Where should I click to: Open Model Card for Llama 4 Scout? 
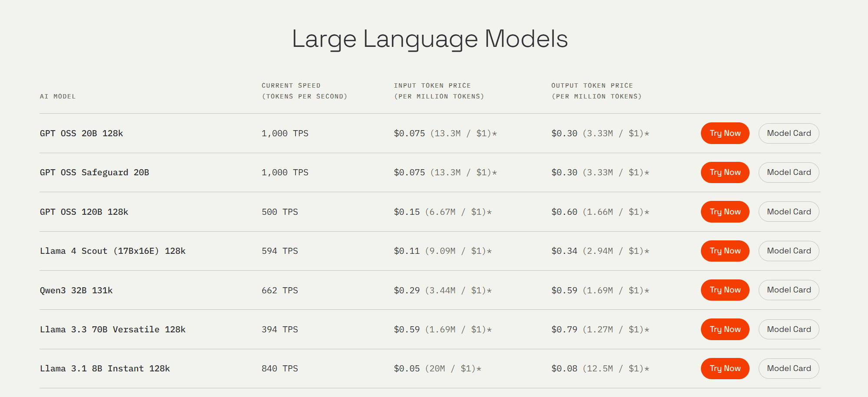(x=789, y=251)
